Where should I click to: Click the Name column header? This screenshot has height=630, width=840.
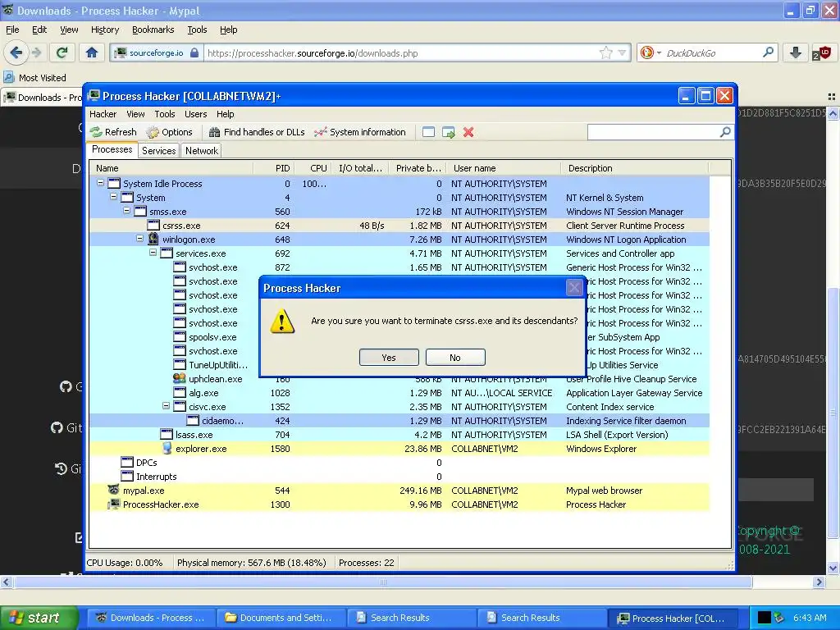tap(171, 168)
